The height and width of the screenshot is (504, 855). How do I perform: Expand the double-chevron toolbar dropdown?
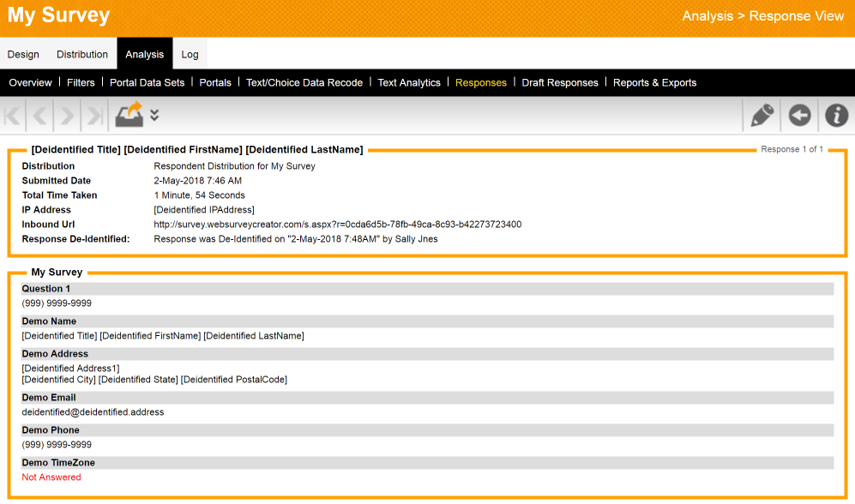pos(154,115)
